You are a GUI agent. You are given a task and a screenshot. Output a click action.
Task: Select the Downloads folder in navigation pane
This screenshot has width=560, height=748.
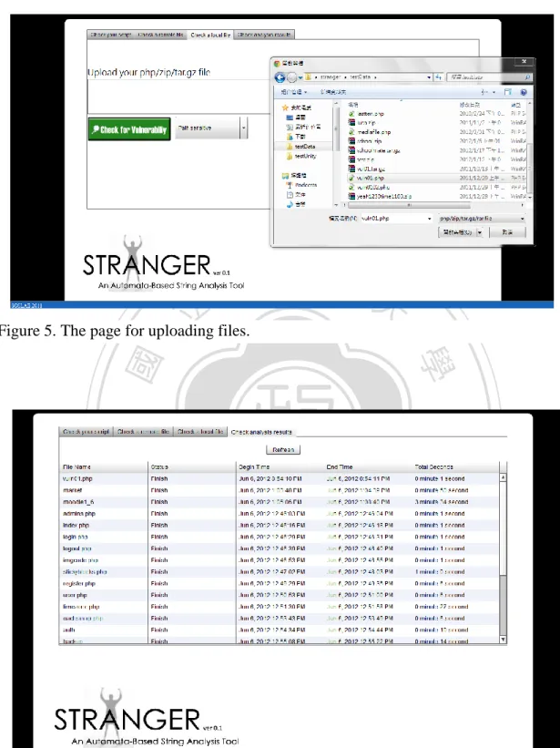pyautogui.click(x=296, y=137)
